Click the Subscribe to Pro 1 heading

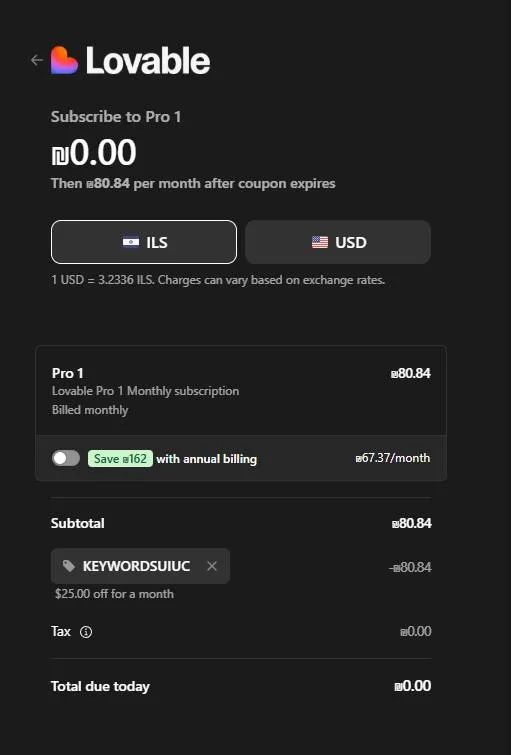point(116,117)
